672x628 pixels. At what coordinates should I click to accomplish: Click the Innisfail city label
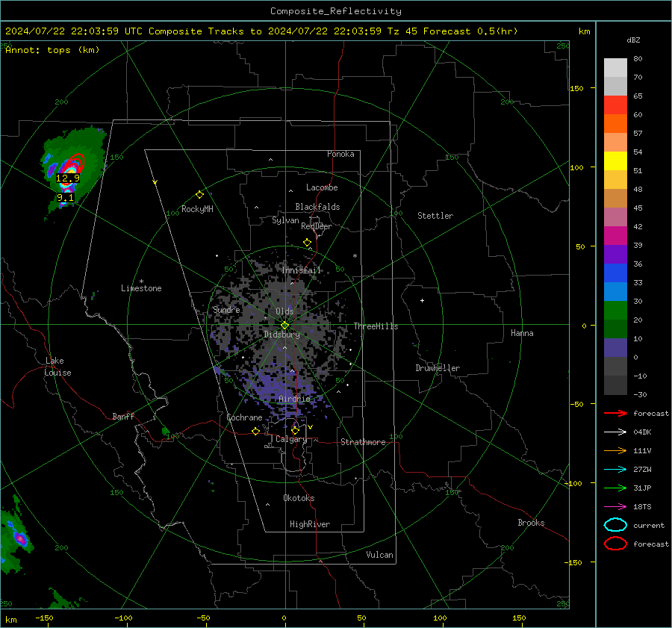point(302,270)
